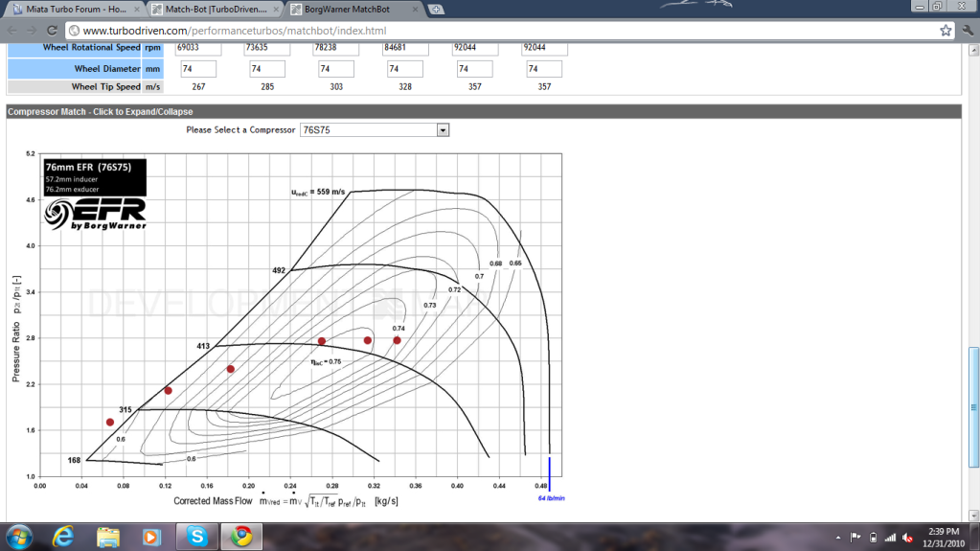Viewport: 980px width, 551px height.
Task: Click the first Wheel Diameter input field
Action: [198, 69]
